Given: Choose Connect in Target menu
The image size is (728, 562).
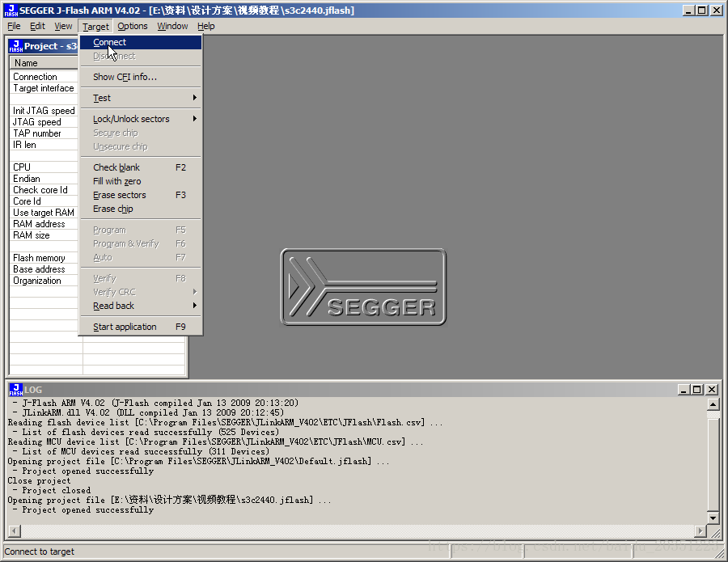Looking at the screenshot, I should pyautogui.click(x=141, y=42).
